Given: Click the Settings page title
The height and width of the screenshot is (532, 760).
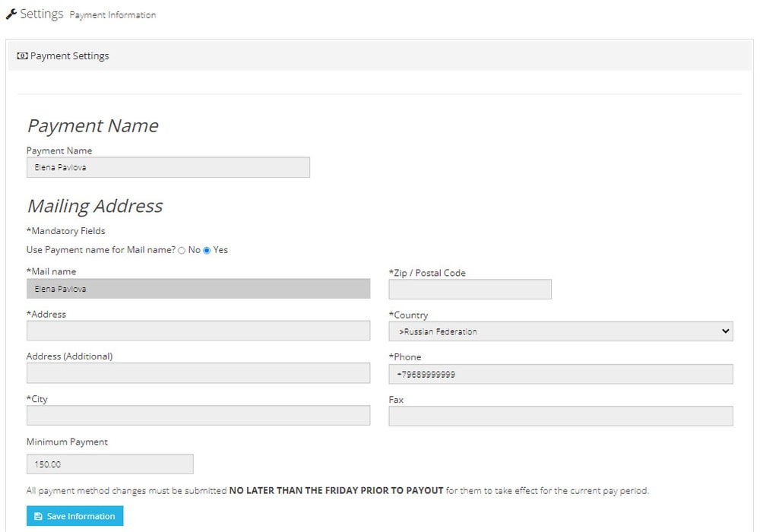Looking at the screenshot, I should [x=41, y=14].
